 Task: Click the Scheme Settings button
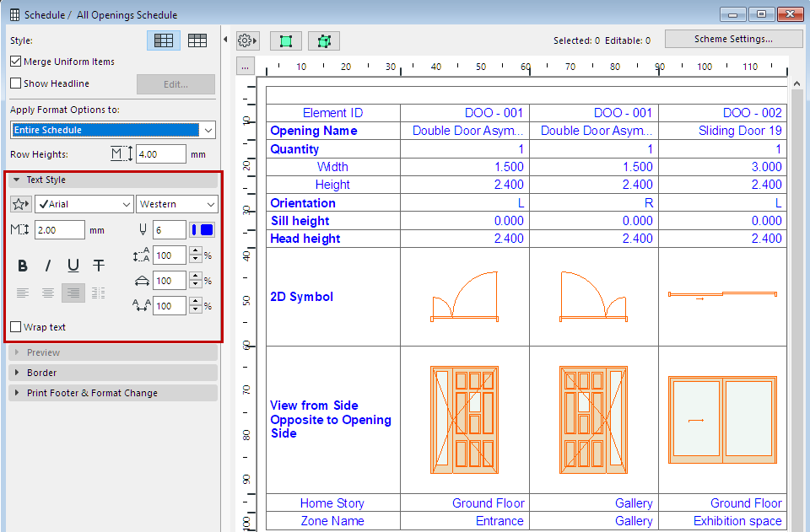tap(732, 39)
